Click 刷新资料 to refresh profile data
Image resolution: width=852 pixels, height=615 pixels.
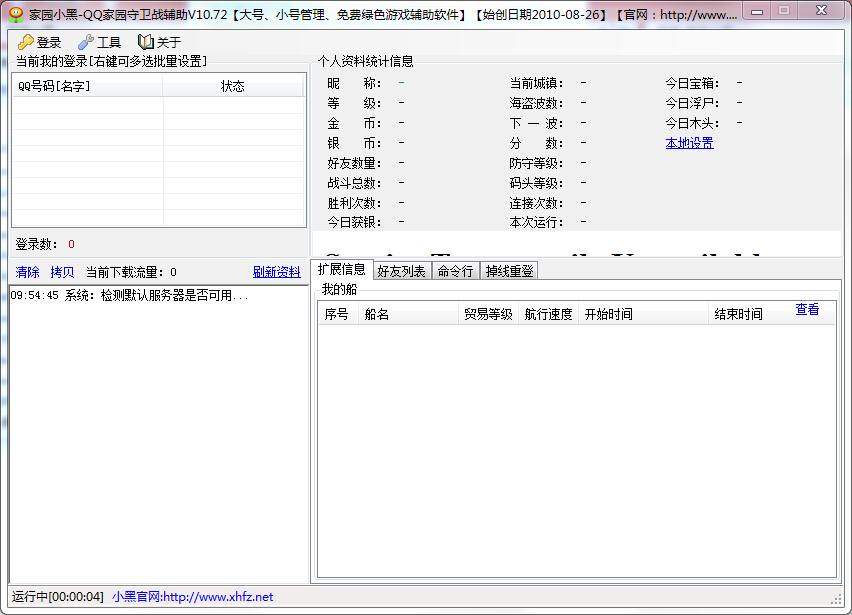pos(277,271)
